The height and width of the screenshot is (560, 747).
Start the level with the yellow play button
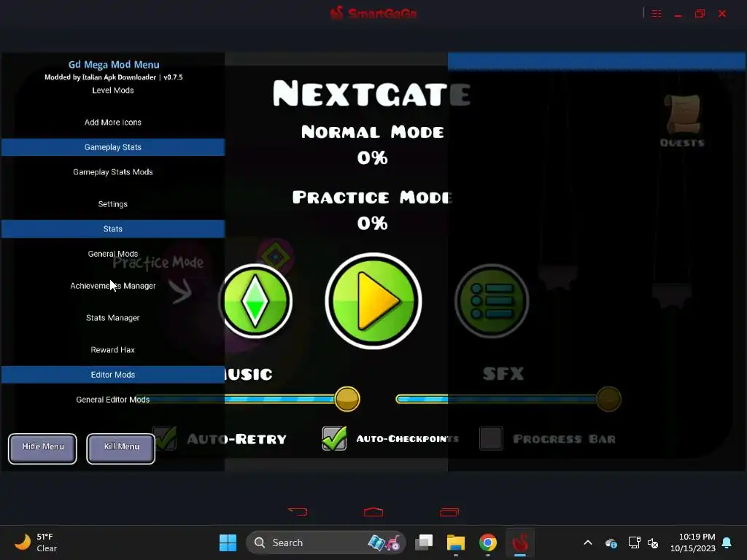(373, 301)
